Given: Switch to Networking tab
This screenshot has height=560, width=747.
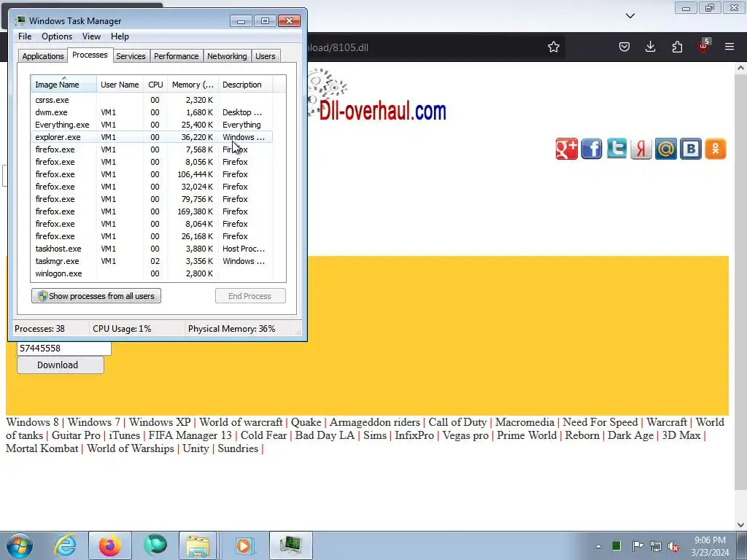Looking at the screenshot, I should pos(227,56).
